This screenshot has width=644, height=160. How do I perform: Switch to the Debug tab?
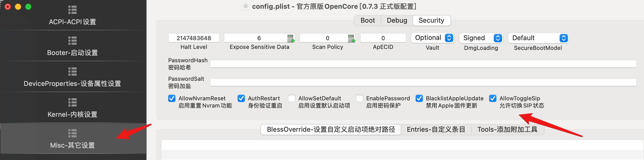(x=397, y=20)
